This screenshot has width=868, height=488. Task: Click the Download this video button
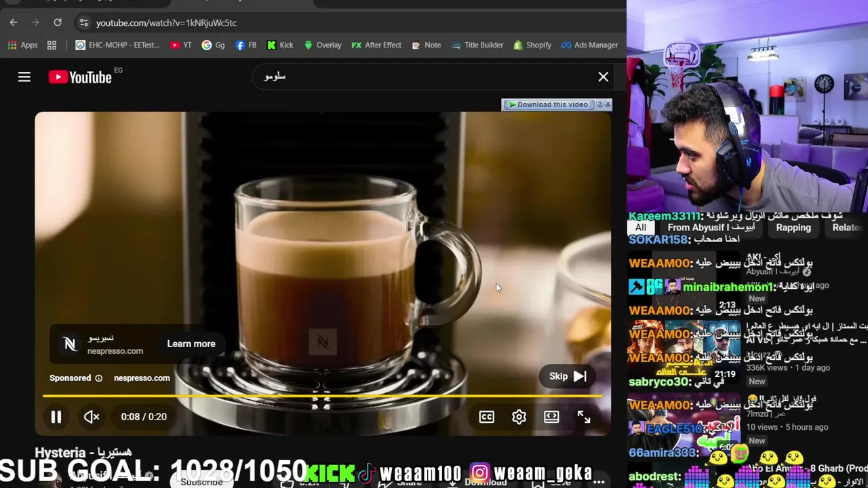(548, 104)
